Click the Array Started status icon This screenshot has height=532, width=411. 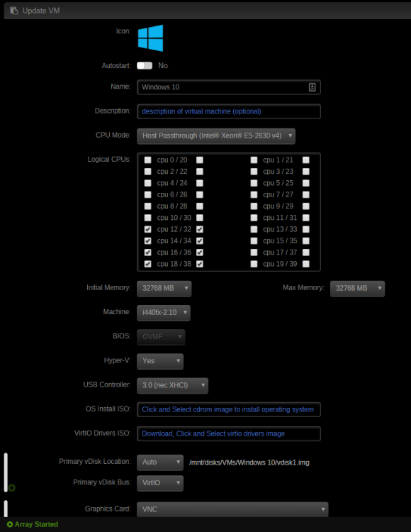point(10,524)
